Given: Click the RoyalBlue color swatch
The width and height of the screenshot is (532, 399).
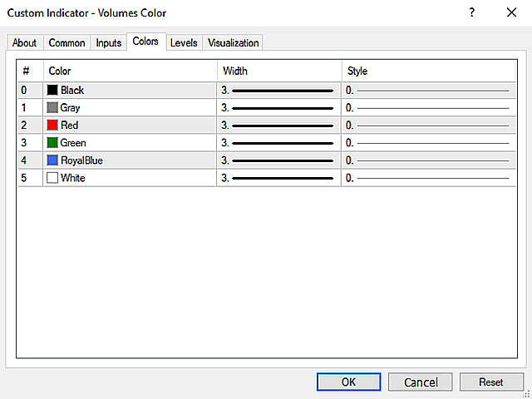Looking at the screenshot, I should pyautogui.click(x=52, y=160).
